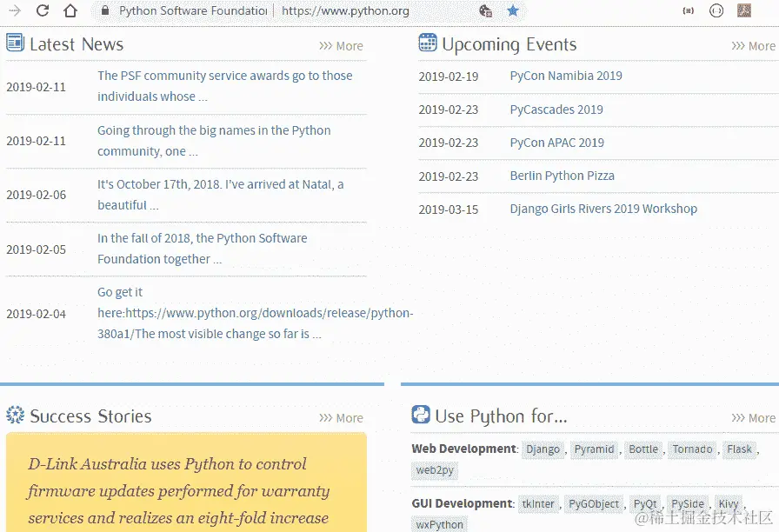Click the padlock security icon

[x=105, y=10]
